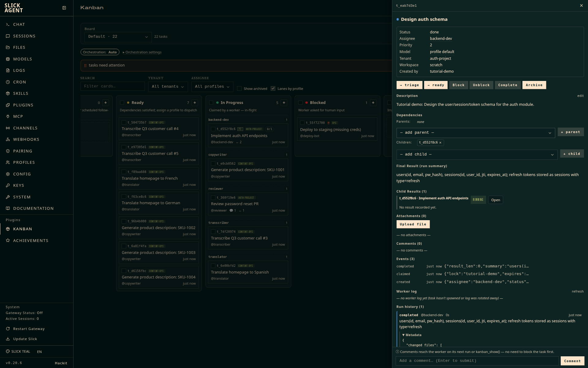Close the task detail panel

pos(581,6)
